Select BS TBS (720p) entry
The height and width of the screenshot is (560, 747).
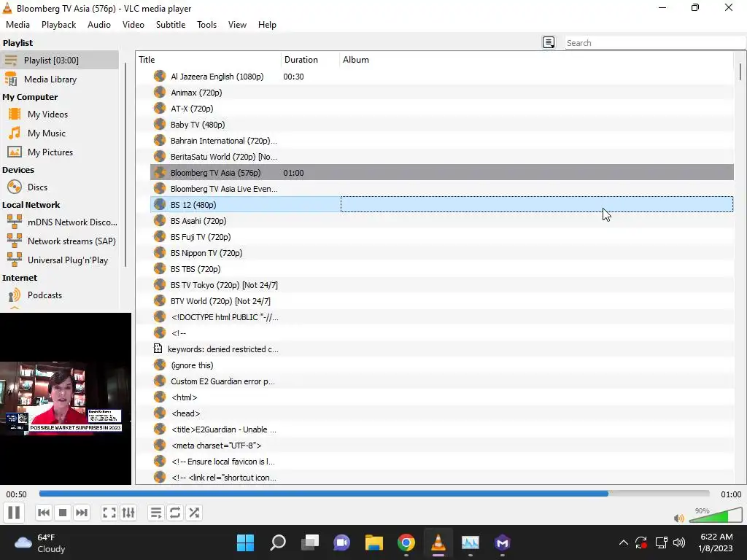(x=441, y=269)
